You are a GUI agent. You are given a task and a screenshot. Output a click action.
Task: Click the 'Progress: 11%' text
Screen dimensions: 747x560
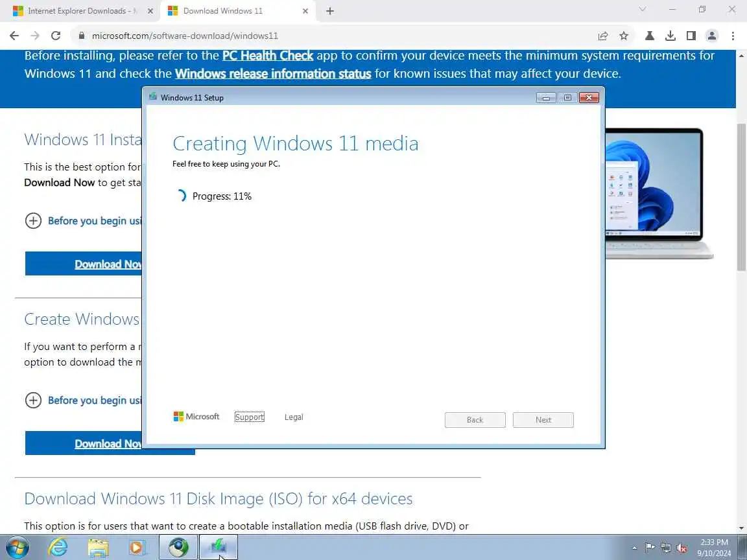(222, 196)
